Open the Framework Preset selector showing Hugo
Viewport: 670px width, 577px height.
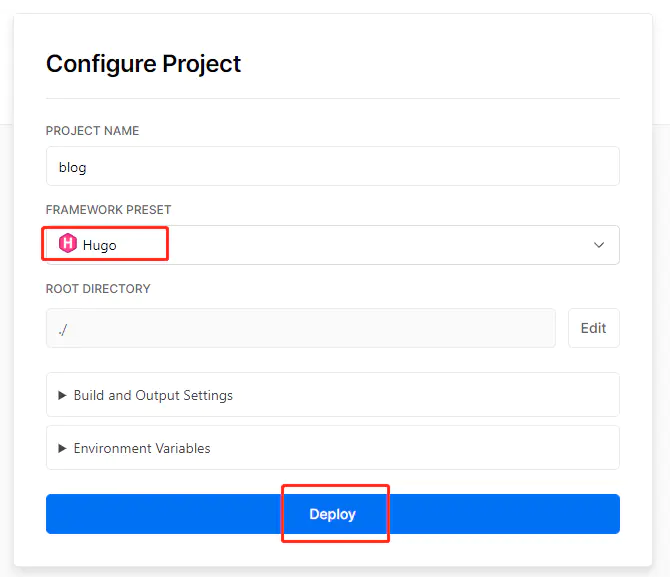click(x=332, y=245)
